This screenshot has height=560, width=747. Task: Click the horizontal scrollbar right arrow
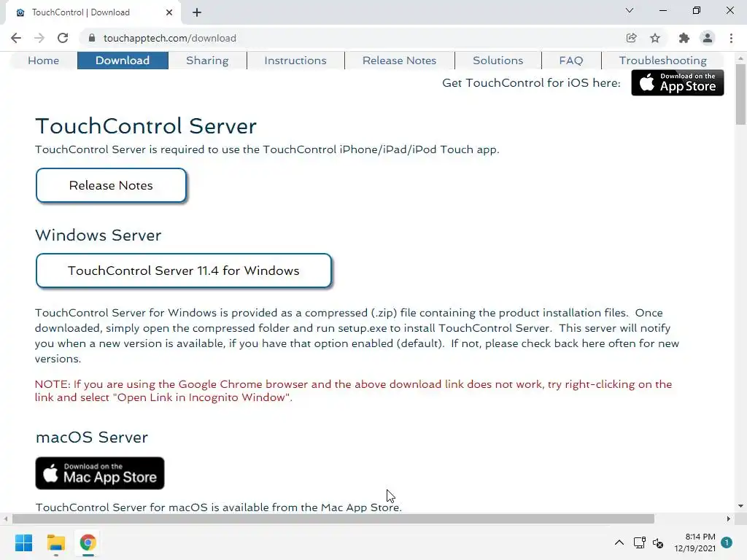tap(729, 518)
